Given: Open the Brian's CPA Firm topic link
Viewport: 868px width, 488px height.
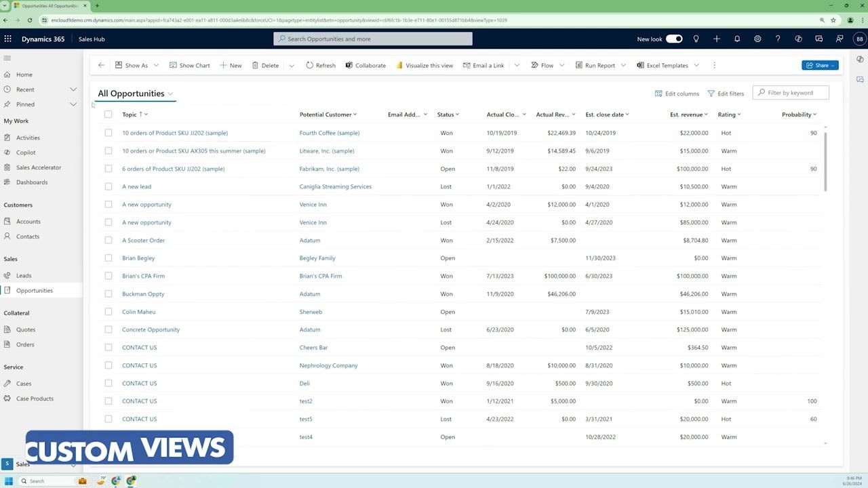Looking at the screenshot, I should click(143, 276).
